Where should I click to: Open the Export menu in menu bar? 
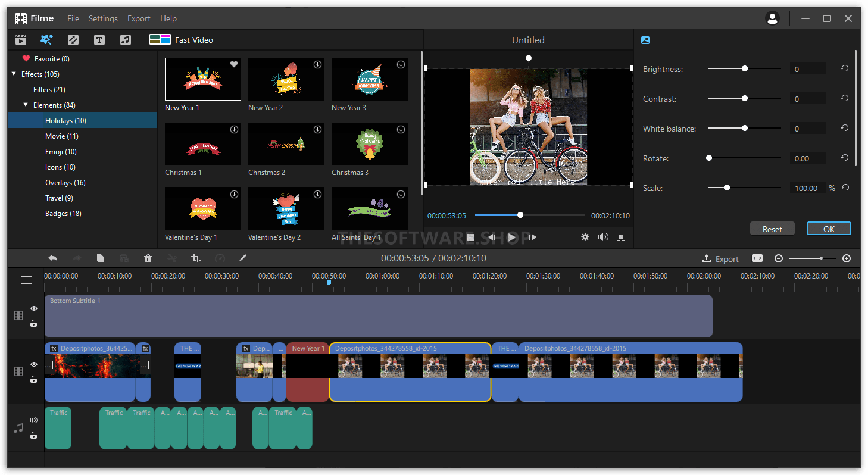[x=139, y=18]
